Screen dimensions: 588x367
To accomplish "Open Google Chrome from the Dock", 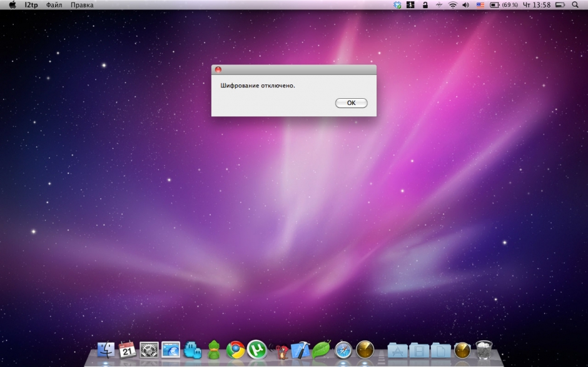I will coord(235,350).
